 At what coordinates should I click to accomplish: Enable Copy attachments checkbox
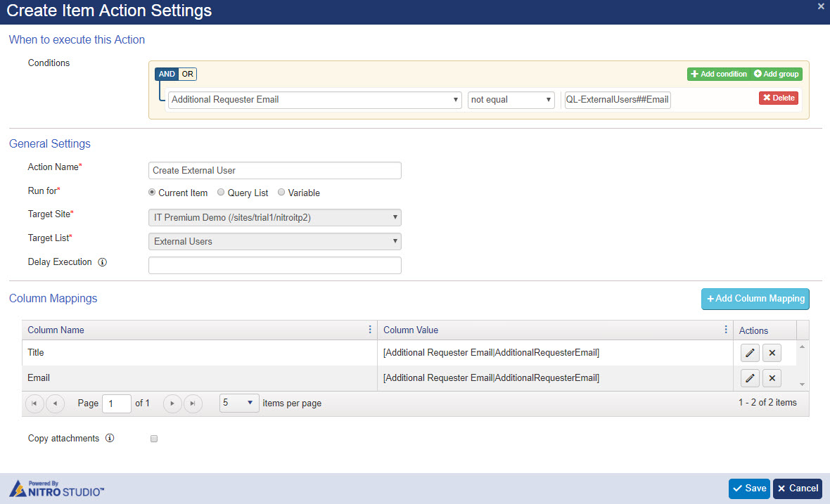(154, 439)
